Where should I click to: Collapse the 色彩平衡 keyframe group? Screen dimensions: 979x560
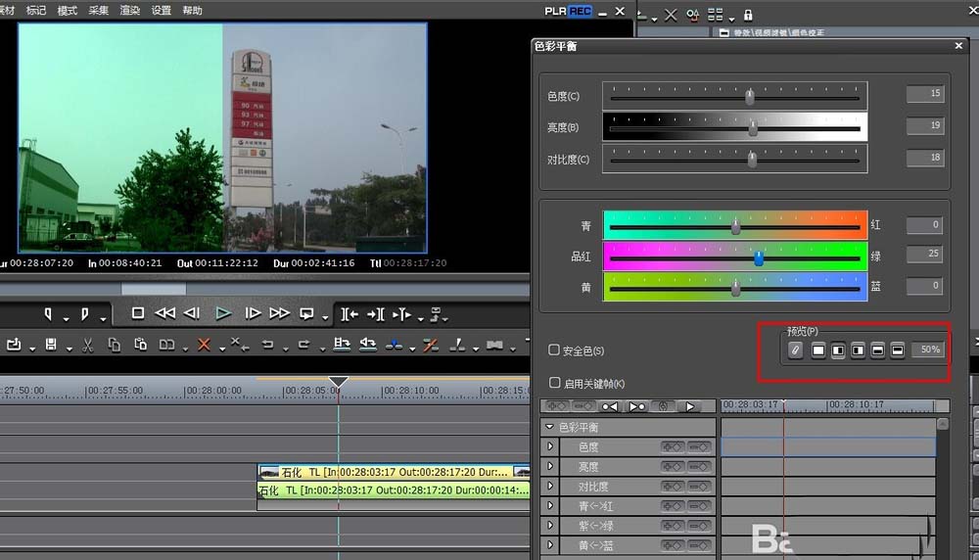pyautogui.click(x=549, y=427)
